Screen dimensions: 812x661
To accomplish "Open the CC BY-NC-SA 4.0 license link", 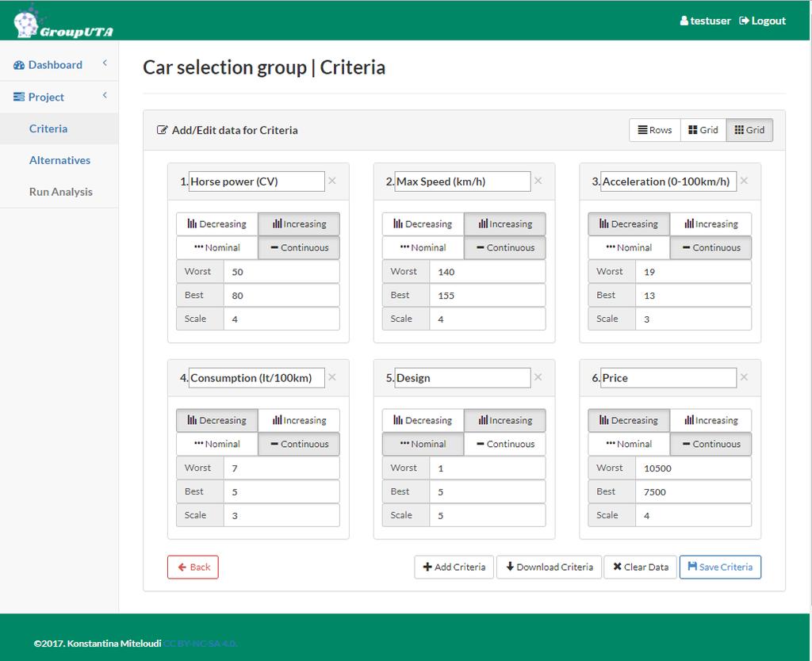I will [200, 644].
